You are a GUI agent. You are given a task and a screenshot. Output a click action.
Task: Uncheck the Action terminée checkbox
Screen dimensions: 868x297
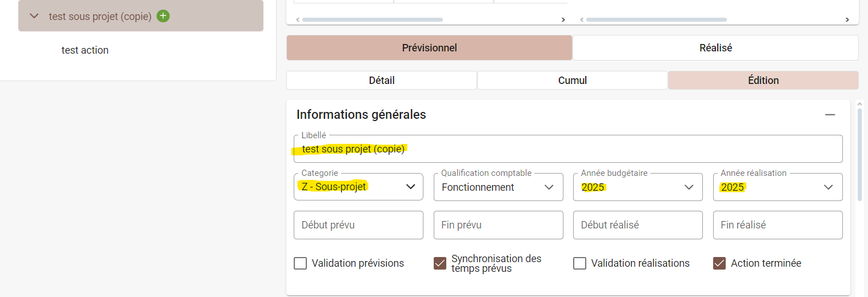(719, 263)
